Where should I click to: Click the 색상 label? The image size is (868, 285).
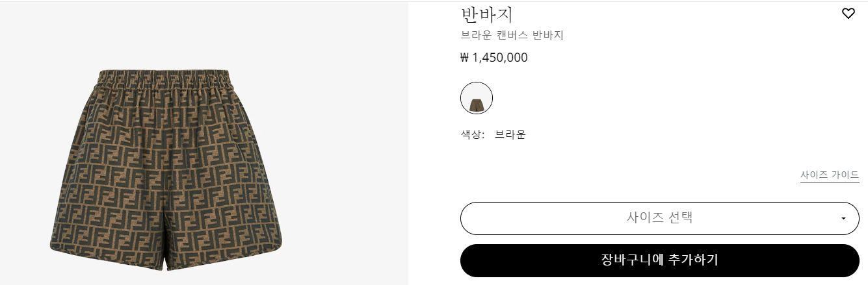pos(472,135)
